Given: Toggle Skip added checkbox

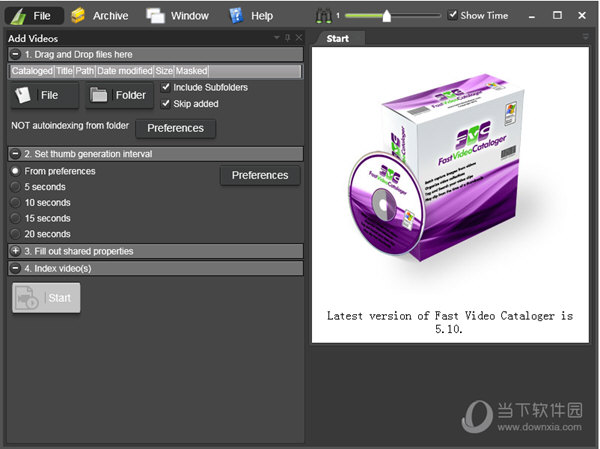Looking at the screenshot, I should (165, 103).
